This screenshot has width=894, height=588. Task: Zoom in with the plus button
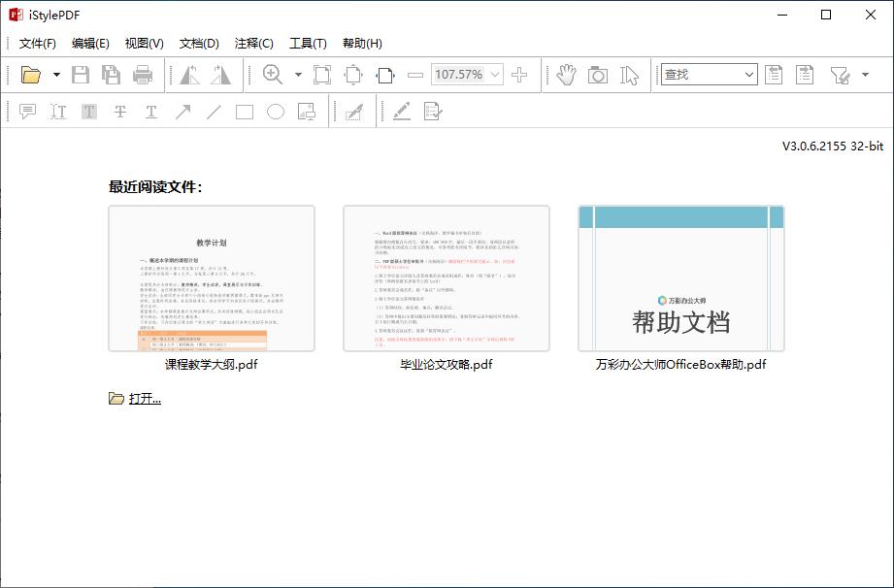pyautogui.click(x=520, y=74)
